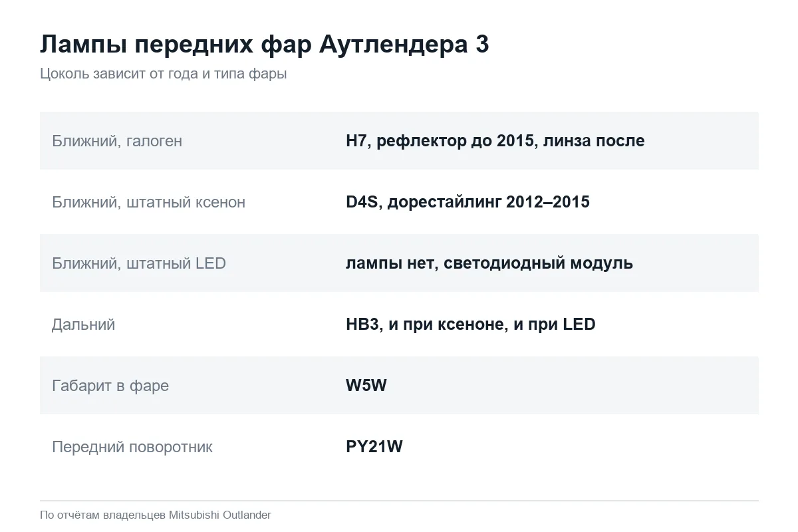This screenshot has height=532, width=798.
Task: Click footnote "По отчётам владельцев Mitsubishi Outlander"
Action: 156,515
